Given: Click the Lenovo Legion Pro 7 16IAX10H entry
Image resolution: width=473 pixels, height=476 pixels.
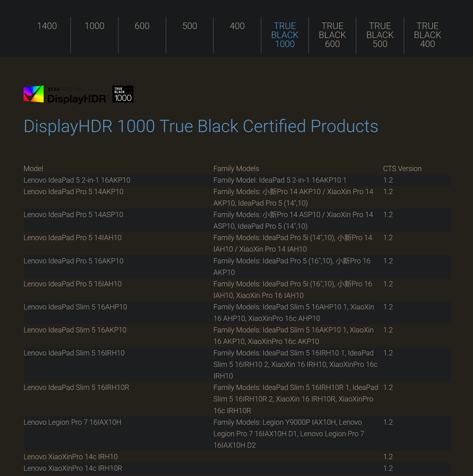Looking at the screenshot, I should pos(72,422).
